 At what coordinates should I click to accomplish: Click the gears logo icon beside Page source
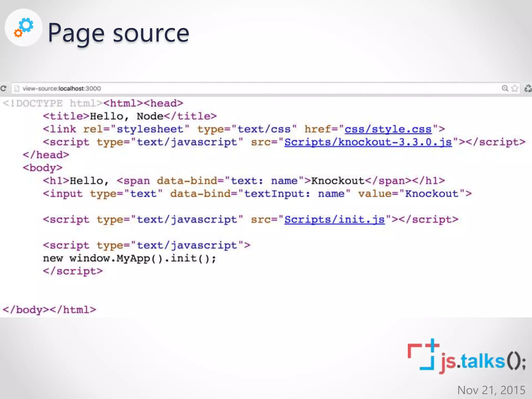[24, 28]
